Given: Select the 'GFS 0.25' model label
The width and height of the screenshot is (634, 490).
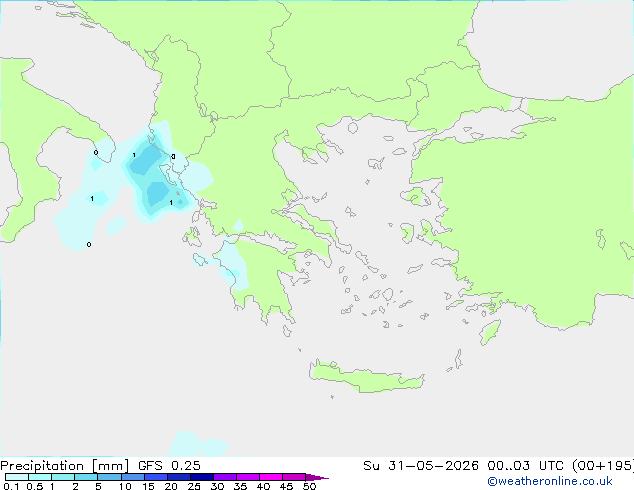Looking at the screenshot, I should click(x=169, y=466).
